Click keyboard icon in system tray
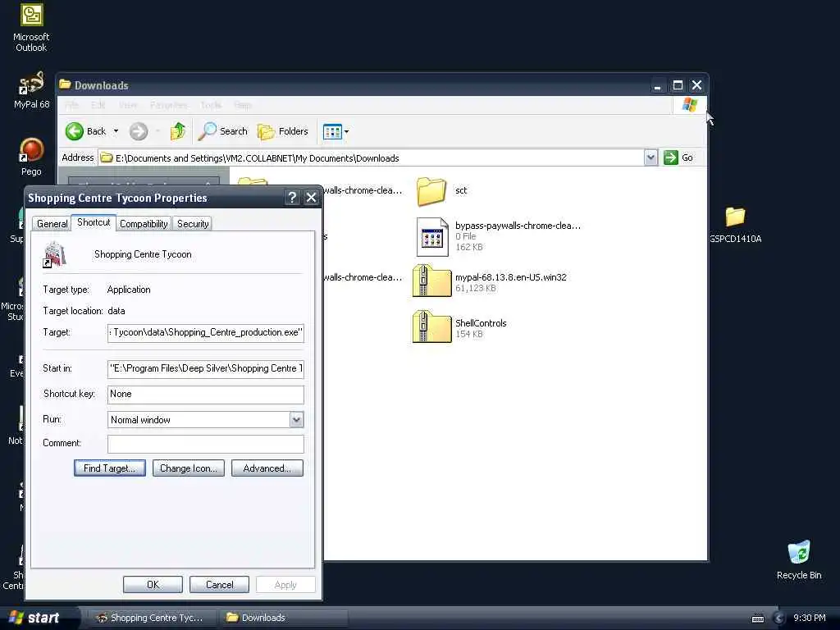The image size is (840, 630). pos(758,619)
